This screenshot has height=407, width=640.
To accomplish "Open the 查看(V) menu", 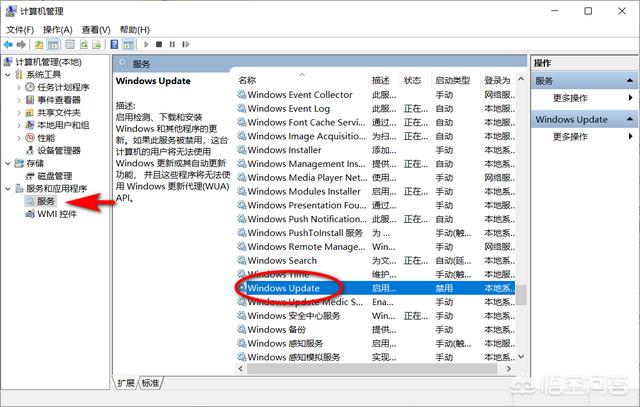I will (x=96, y=30).
